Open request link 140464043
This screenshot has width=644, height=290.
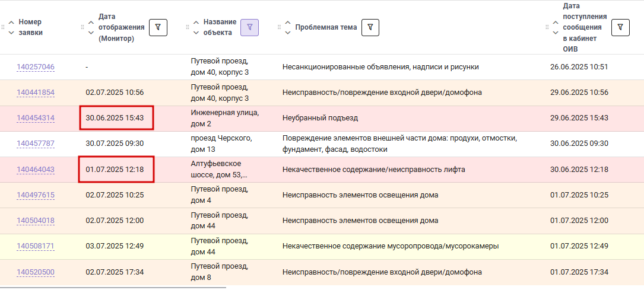36,170
